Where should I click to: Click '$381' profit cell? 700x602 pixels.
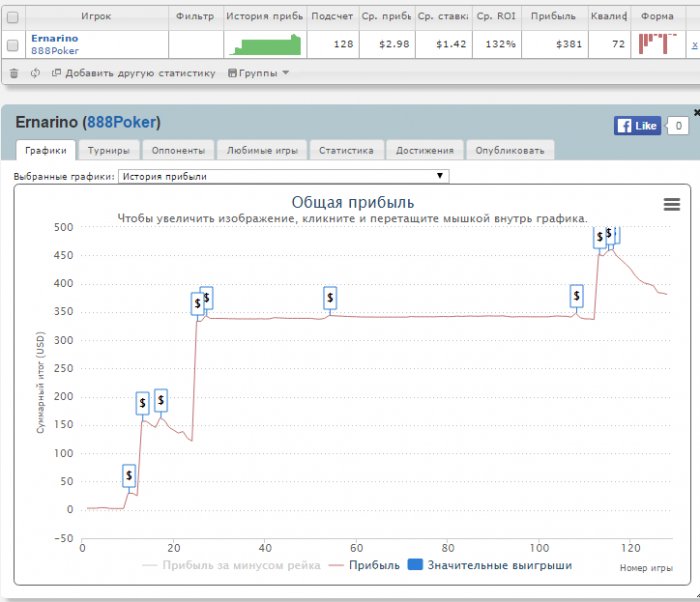569,44
